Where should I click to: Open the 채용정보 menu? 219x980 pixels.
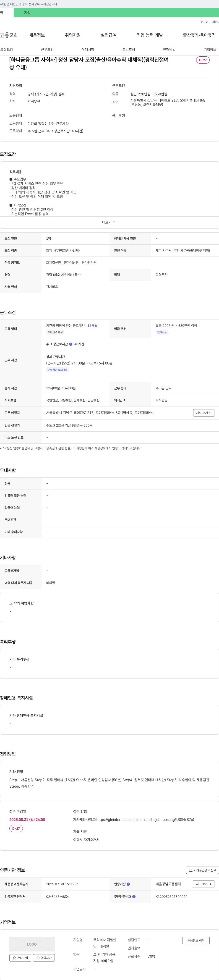point(37,35)
